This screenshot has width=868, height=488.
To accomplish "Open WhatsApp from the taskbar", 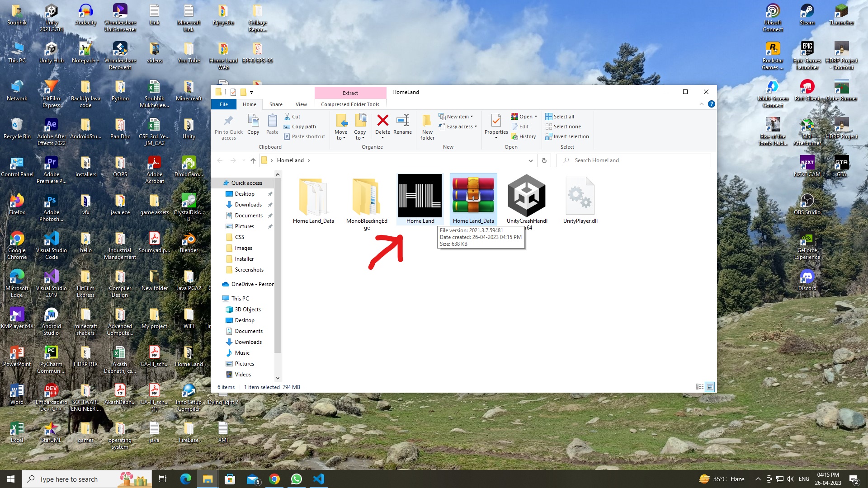I will 297,479.
